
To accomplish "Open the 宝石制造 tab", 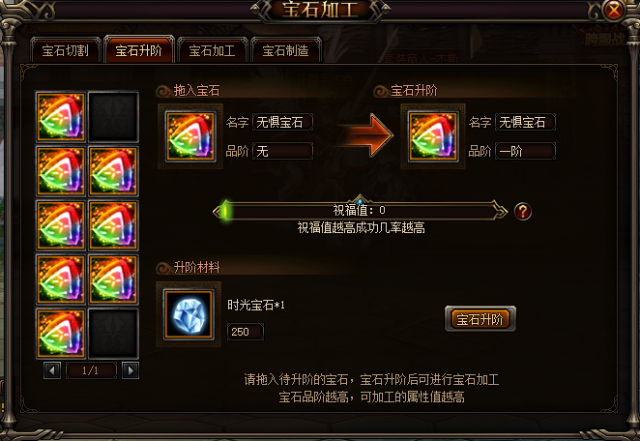I will coord(286,50).
